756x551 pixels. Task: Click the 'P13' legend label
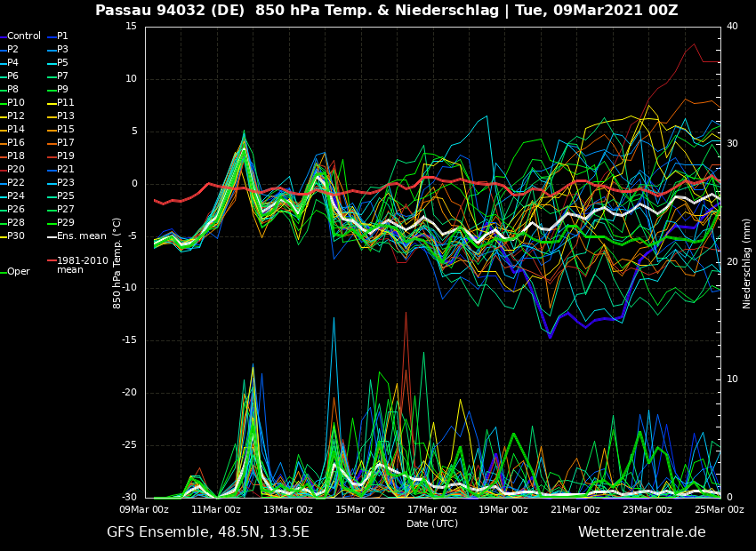(x=66, y=116)
